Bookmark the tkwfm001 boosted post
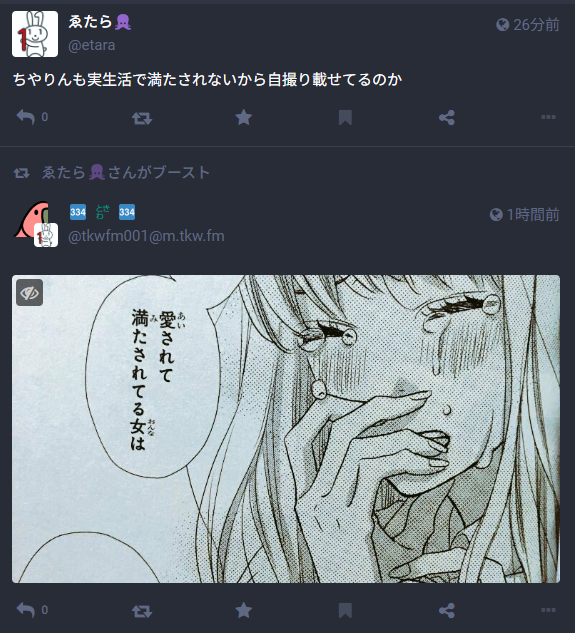 [x=345, y=611]
